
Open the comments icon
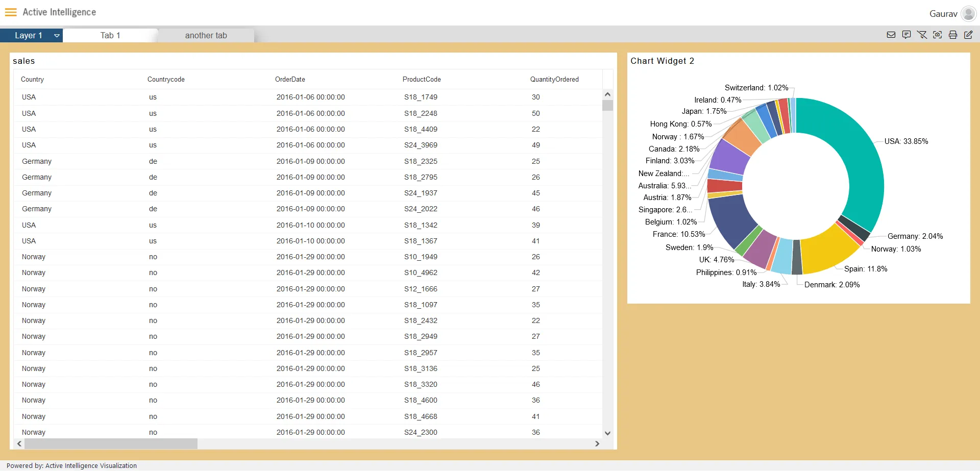click(906, 35)
